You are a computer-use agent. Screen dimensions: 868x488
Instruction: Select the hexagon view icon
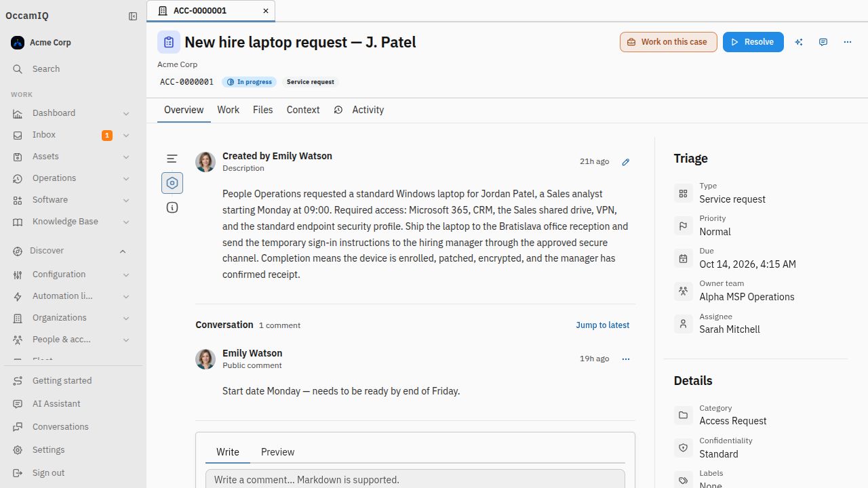172,183
